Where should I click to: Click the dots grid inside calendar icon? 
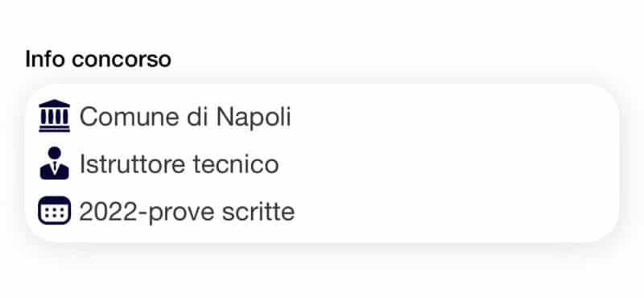54,213
